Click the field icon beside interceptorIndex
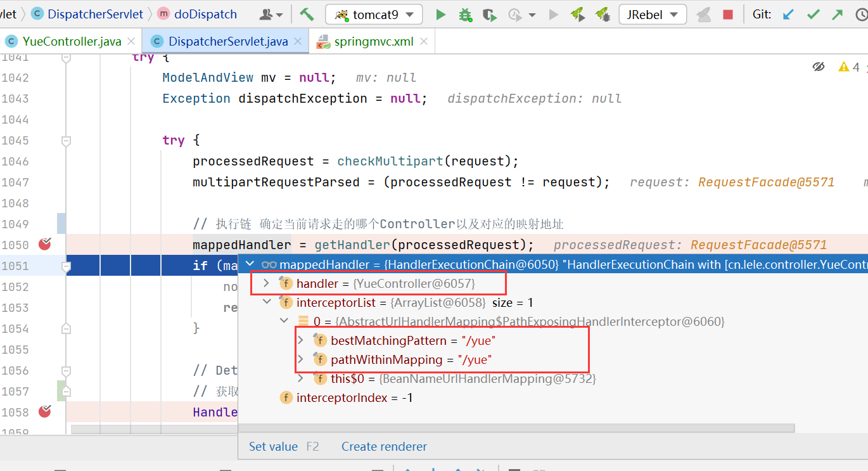This screenshot has height=471, width=868. click(x=286, y=397)
